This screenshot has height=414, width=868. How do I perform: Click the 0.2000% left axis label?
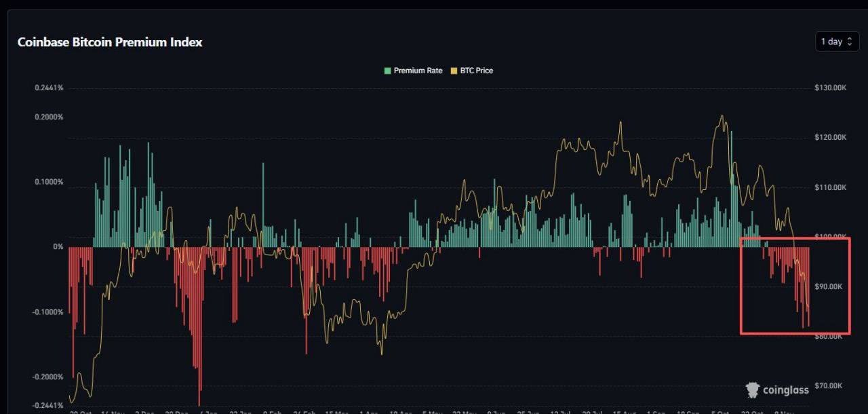(x=50, y=117)
